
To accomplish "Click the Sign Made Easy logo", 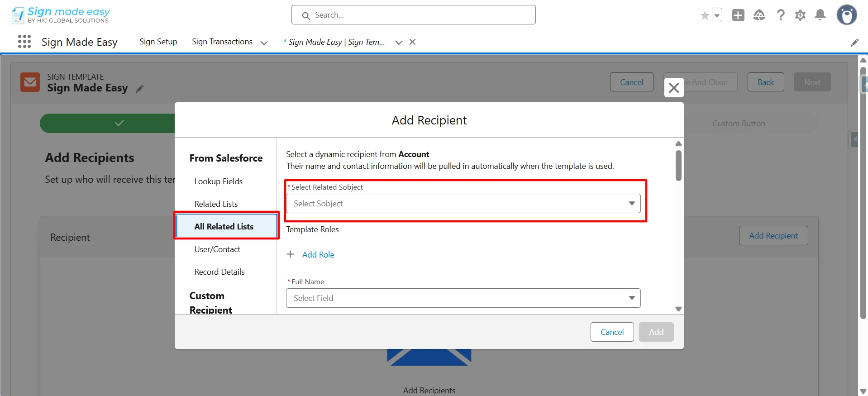I will coord(61,15).
